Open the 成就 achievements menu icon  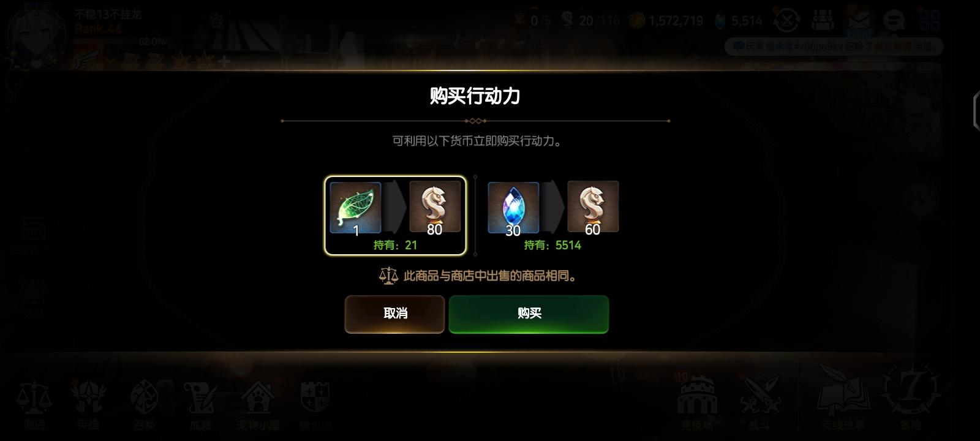(x=200, y=405)
